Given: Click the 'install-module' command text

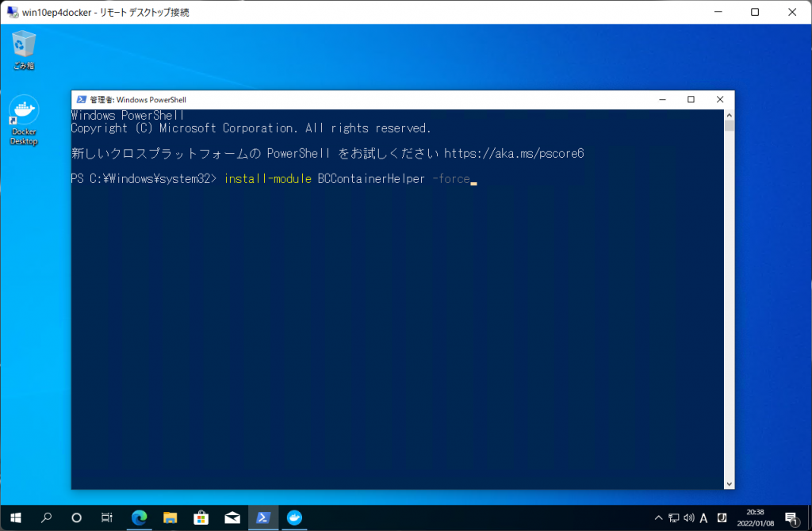Looking at the screenshot, I should pos(268,178).
